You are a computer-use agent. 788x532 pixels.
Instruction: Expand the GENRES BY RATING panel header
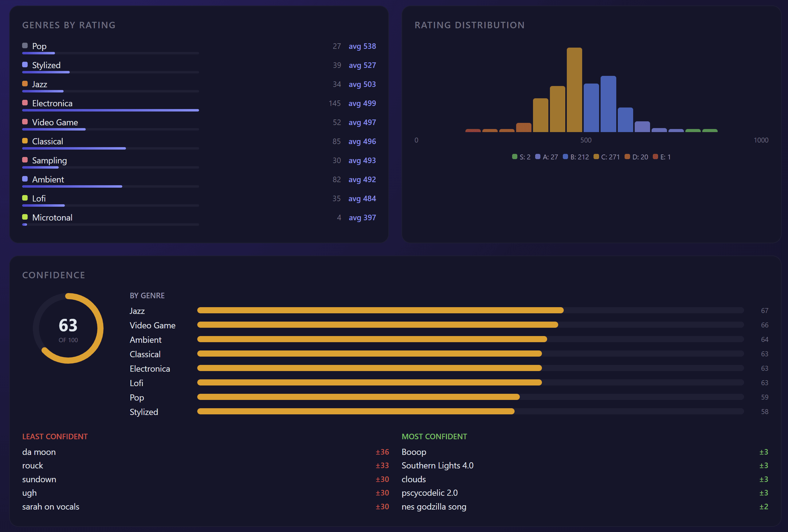(x=69, y=25)
